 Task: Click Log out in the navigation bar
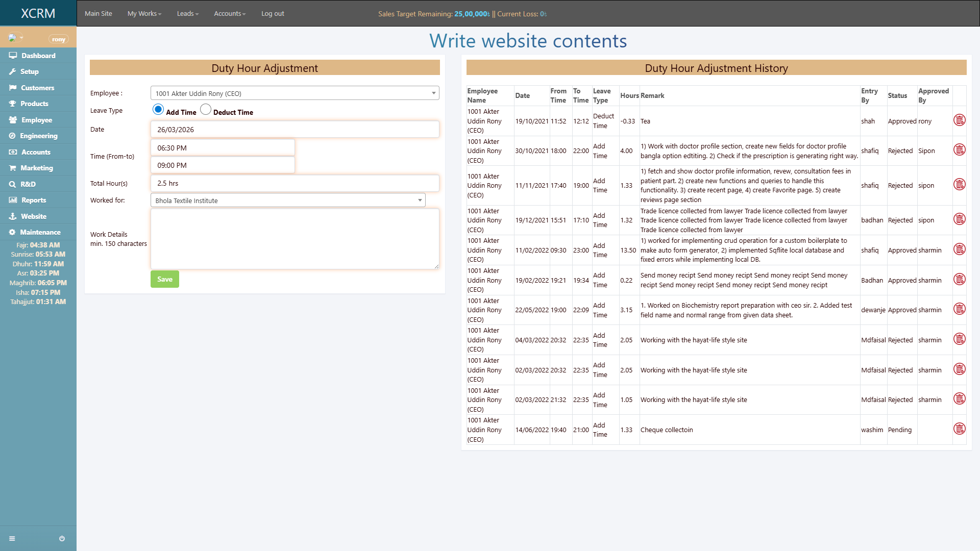(x=272, y=13)
